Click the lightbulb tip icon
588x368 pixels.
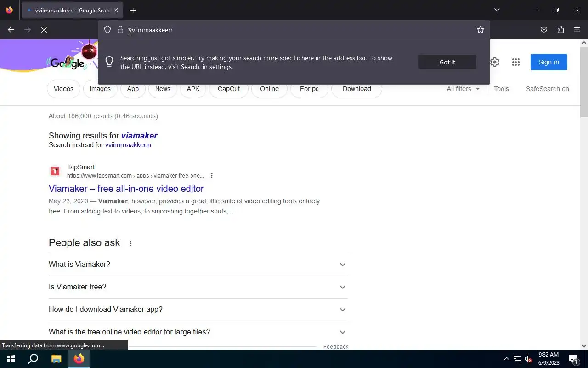(x=109, y=62)
